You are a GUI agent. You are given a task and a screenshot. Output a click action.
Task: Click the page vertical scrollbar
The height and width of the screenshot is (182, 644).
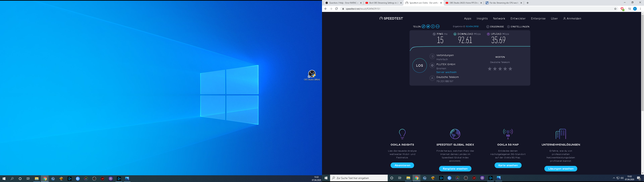point(642,63)
